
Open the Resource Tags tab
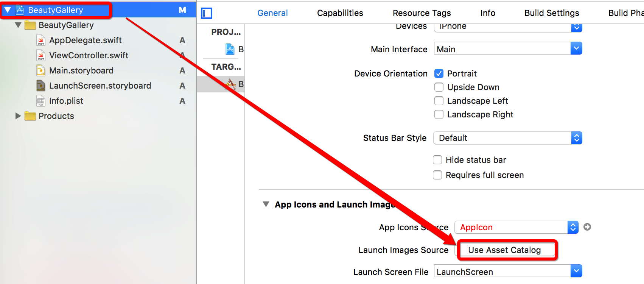pyautogui.click(x=422, y=13)
